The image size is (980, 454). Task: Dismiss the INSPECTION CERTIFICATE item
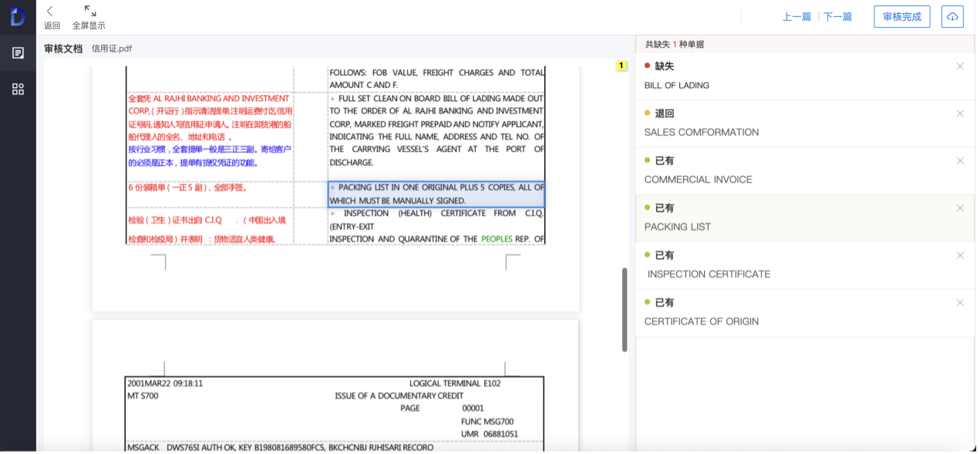tap(960, 255)
